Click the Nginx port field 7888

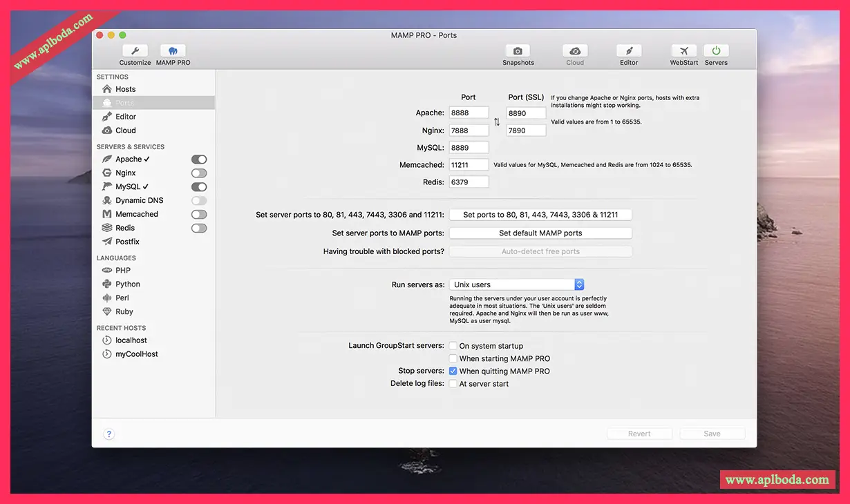[x=469, y=130]
